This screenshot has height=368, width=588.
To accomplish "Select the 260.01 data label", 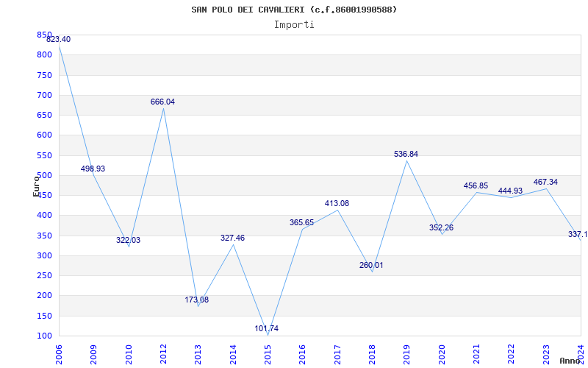I will pos(371,266).
